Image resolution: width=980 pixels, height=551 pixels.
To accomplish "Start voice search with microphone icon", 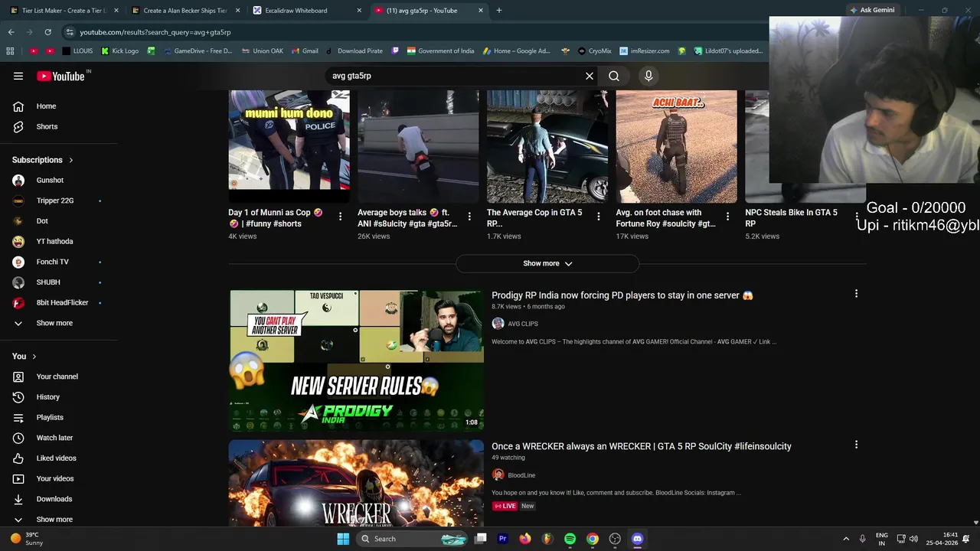I will click(x=648, y=76).
